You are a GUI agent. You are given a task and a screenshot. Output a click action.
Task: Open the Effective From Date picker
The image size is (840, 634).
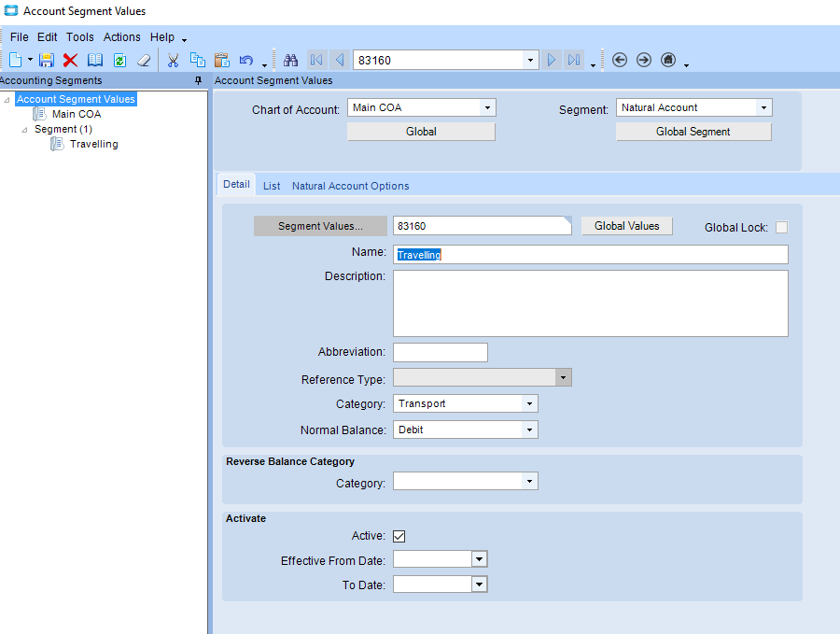(x=479, y=559)
